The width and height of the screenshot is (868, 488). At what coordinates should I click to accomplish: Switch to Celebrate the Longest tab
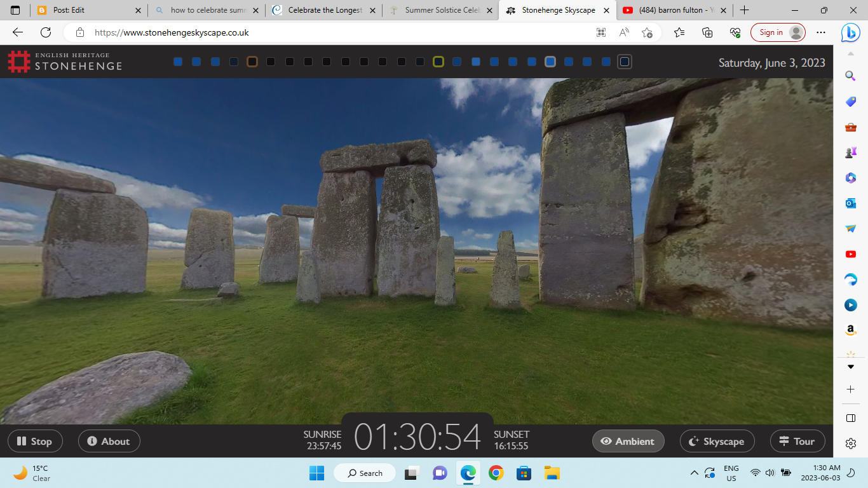click(324, 10)
